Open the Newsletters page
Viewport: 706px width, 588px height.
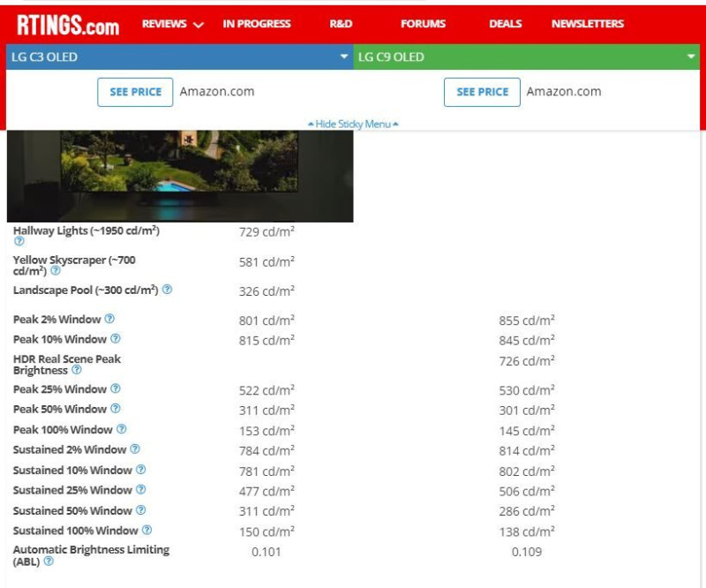(588, 24)
